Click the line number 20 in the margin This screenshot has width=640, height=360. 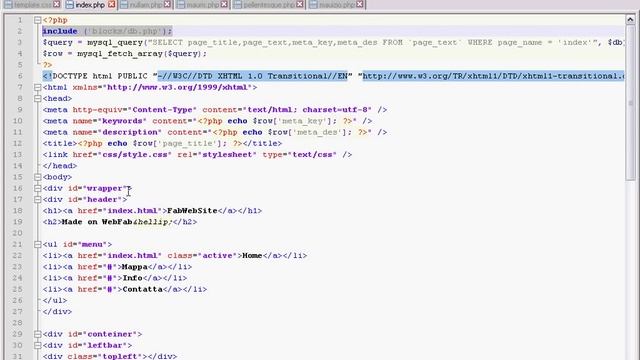pos(18,233)
